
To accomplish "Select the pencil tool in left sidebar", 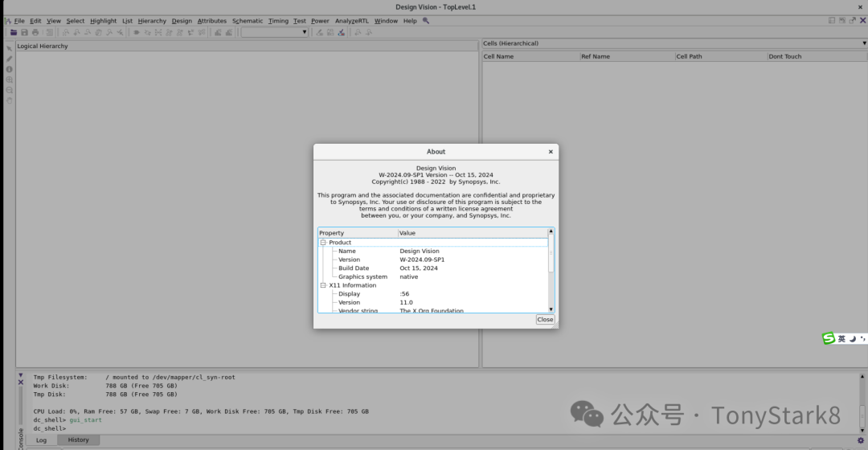I will 9,59.
